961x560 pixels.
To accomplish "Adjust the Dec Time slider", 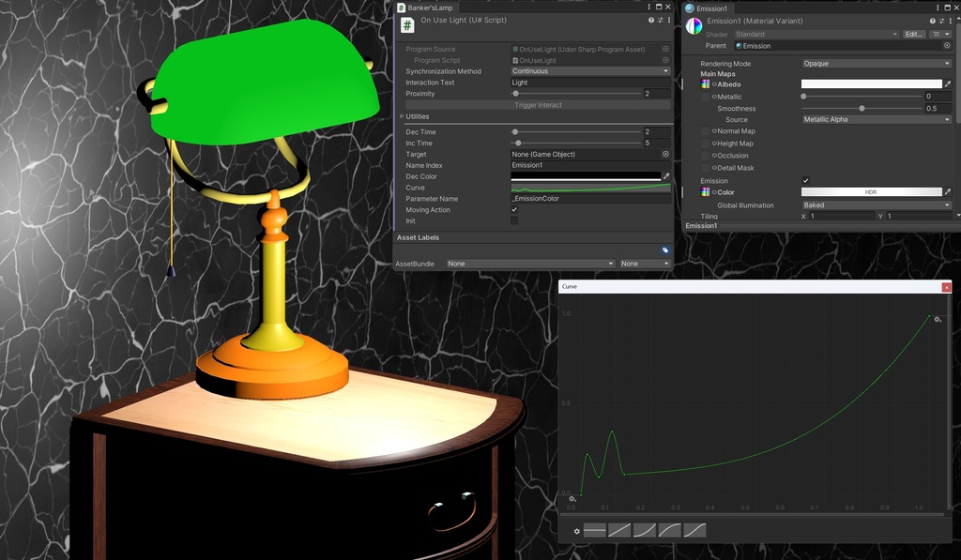I will 575,131.
